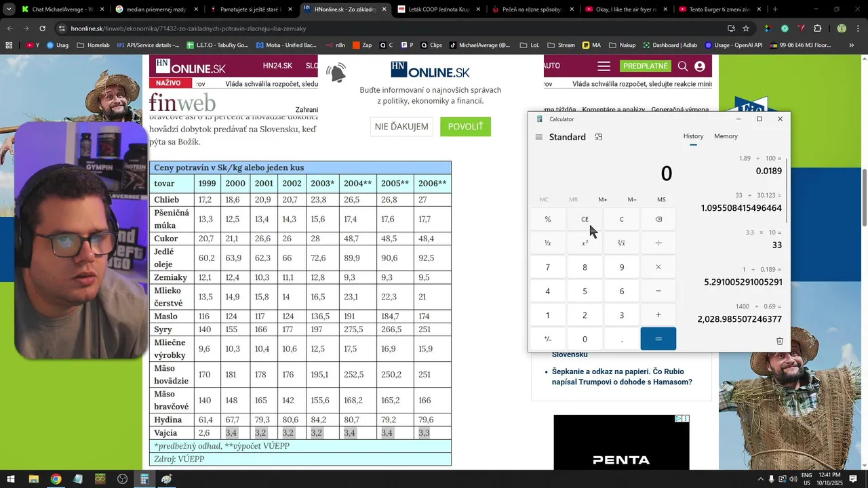The image size is (868, 488).
Task: Click the M+ memory add key
Action: (603, 199)
